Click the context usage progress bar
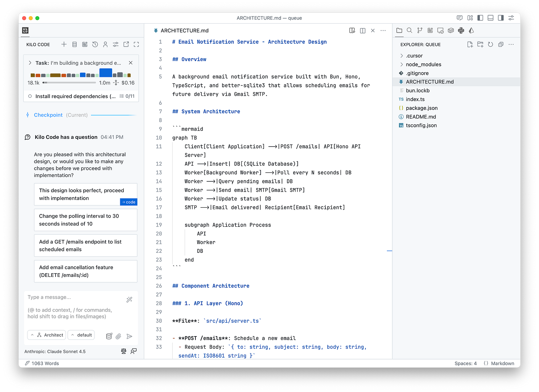Screen dimensions: 539x392 pos(69,83)
